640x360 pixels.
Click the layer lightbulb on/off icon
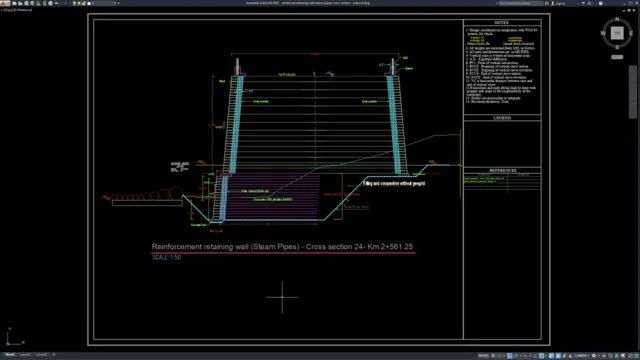[x=74, y=3]
